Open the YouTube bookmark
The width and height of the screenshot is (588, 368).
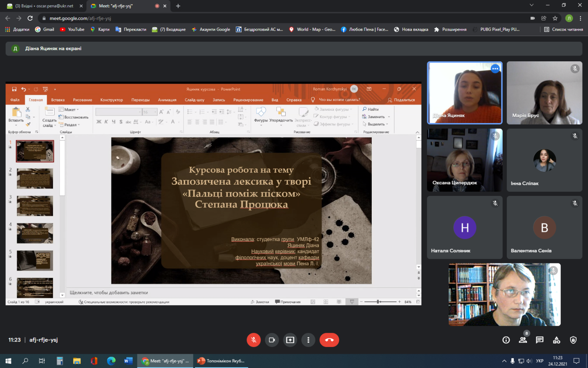pyautogui.click(x=72, y=29)
